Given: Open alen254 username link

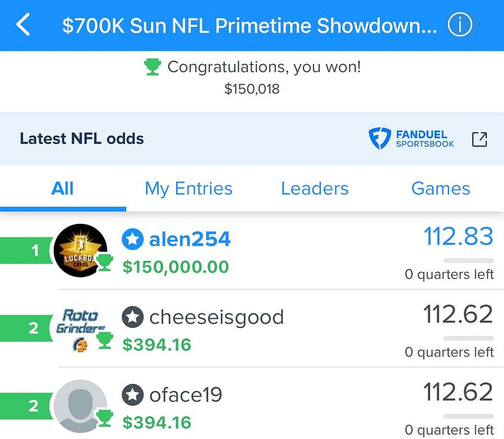Looking at the screenshot, I should click(190, 239).
